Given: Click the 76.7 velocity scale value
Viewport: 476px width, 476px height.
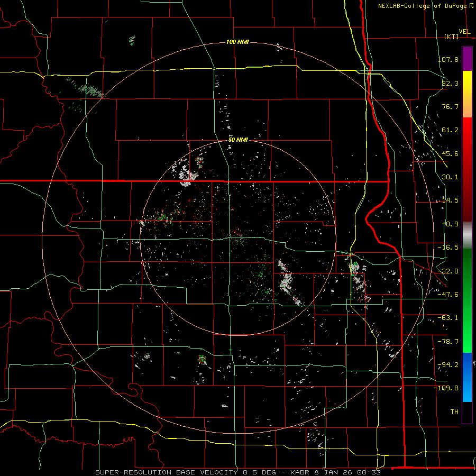Looking at the screenshot, I should tap(450, 106).
